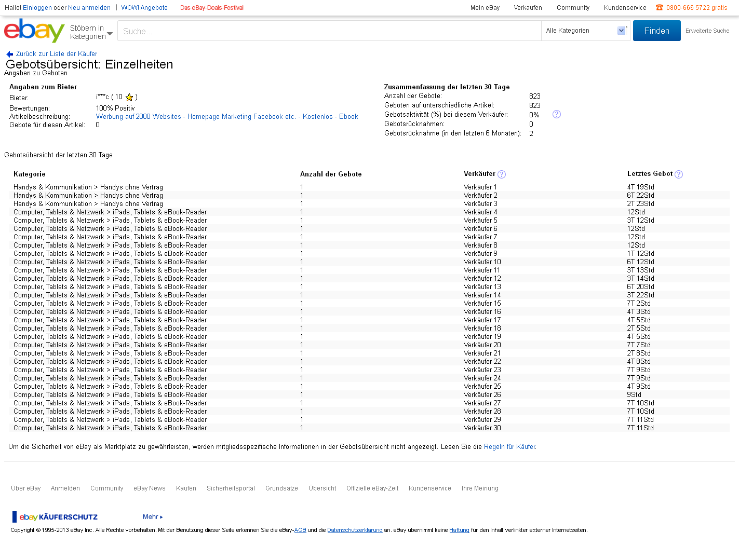Open the AGB link in copyright text
The height and width of the screenshot is (560, 739).
point(300,530)
